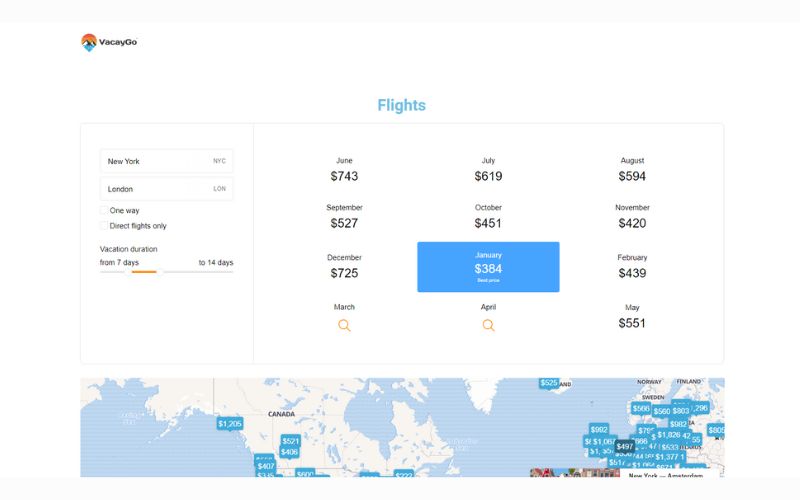Click the NYC airport code label
Image resolution: width=800 pixels, height=500 pixels.
[219, 161]
